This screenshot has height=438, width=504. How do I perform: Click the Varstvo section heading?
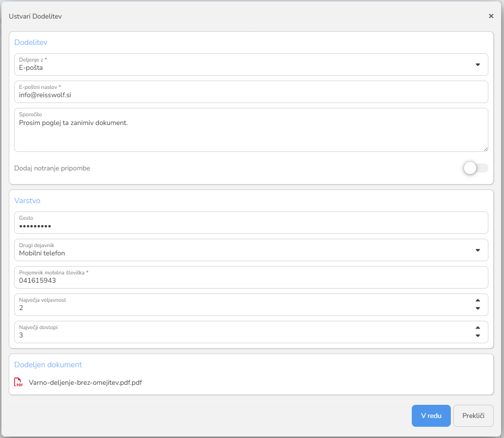pyautogui.click(x=27, y=201)
